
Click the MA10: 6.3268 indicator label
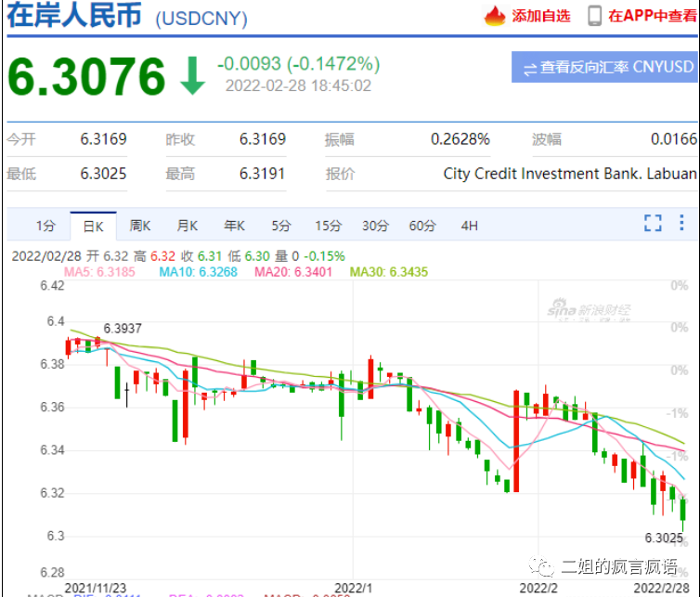pos(199,272)
